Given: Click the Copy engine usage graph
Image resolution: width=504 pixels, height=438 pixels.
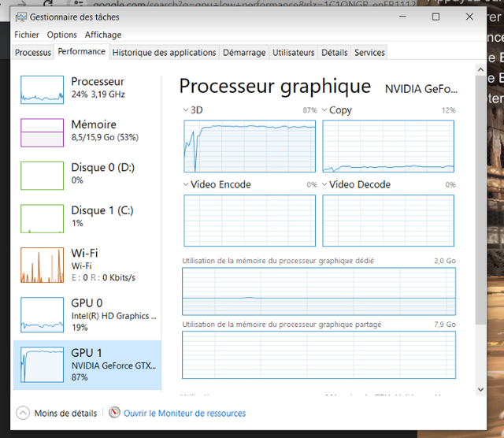Looking at the screenshot, I should pos(388,147).
